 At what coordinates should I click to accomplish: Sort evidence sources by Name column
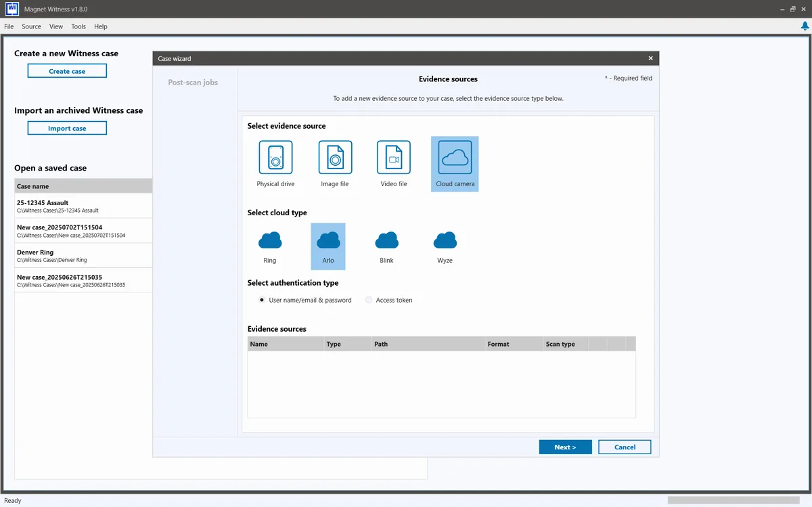coord(286,344)
